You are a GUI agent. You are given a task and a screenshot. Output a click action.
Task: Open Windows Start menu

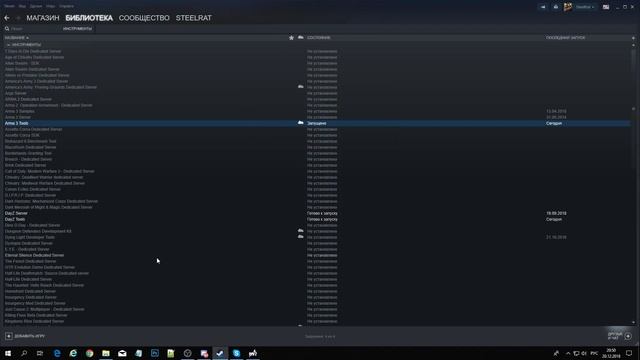tap(8, 353)
